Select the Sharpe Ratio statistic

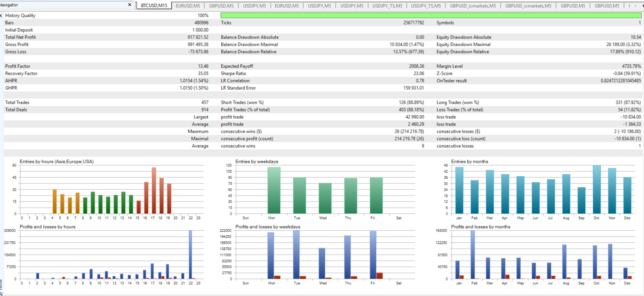pos(233,73)
